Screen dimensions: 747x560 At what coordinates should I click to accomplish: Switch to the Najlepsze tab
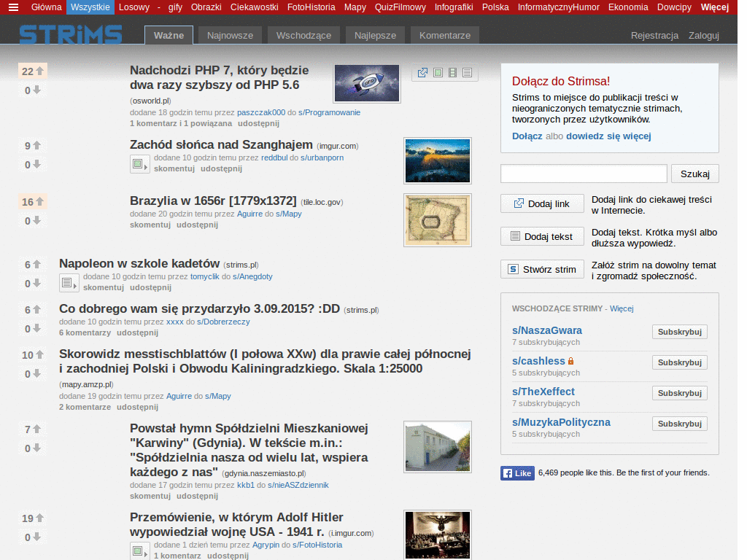pyautogui.click(x=375, y=35)
